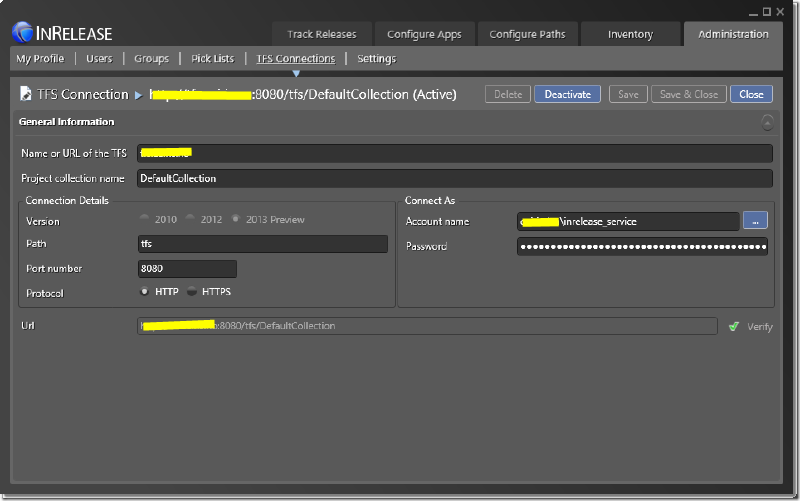This screenshot has width=800, height=501.
Task: Maximize the InRelease window
Action: point(766,12)
